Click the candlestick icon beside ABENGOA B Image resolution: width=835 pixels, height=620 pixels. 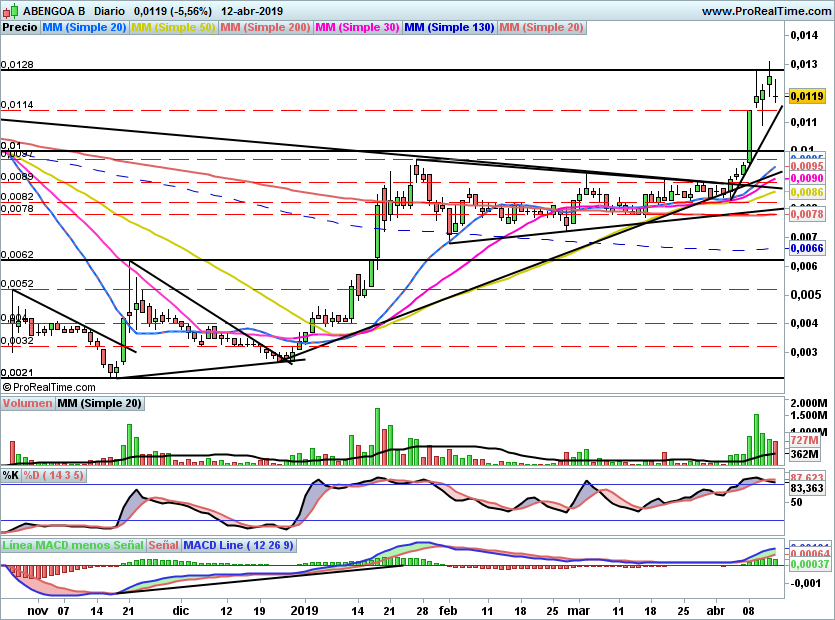pyautogui.click(x=11, y=11)
